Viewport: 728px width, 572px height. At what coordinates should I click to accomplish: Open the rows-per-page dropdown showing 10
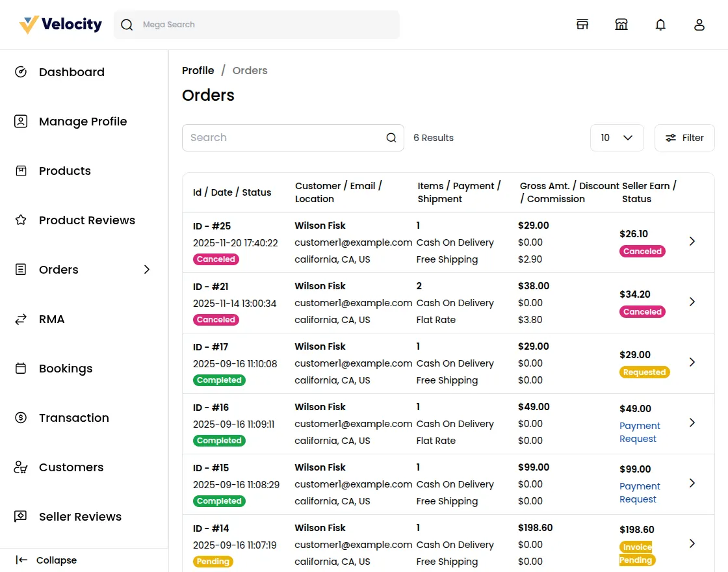coord(616,138)
